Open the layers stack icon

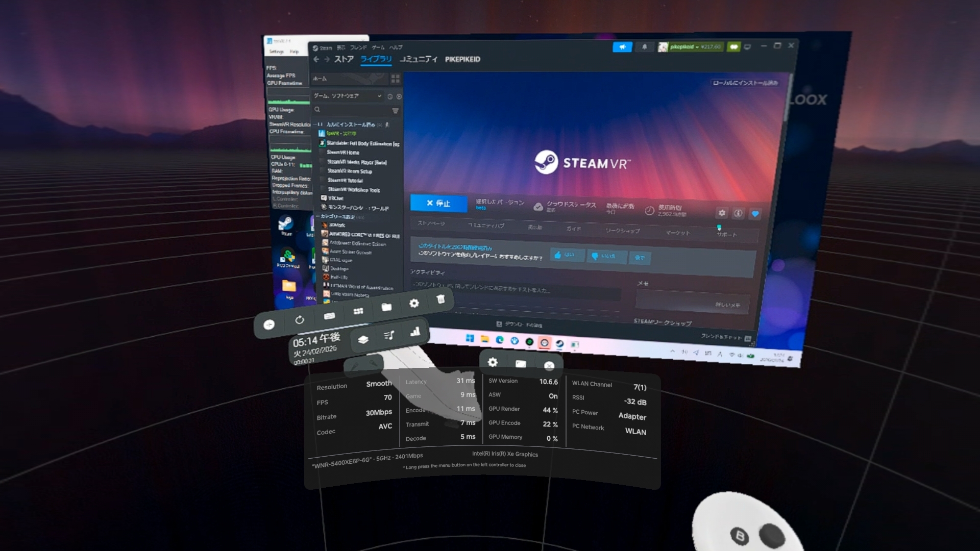point(363,339)
